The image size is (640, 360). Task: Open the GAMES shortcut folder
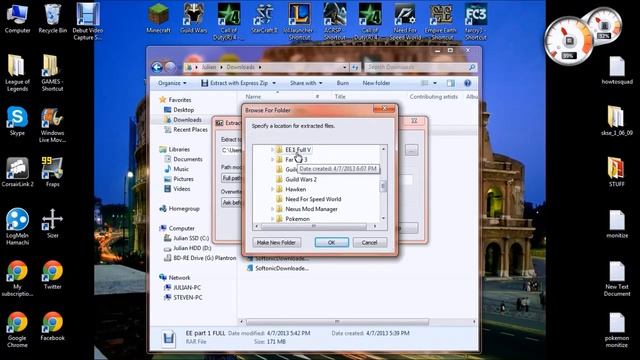point(52,73)
